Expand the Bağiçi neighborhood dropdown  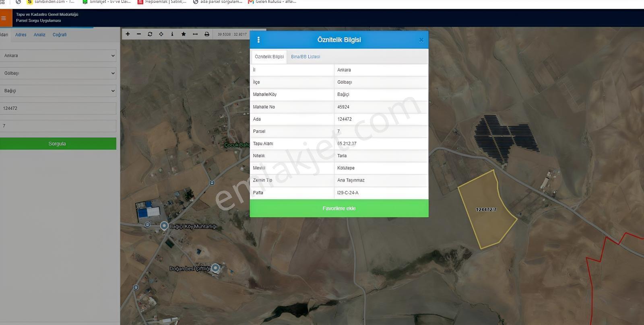point(58,91)
